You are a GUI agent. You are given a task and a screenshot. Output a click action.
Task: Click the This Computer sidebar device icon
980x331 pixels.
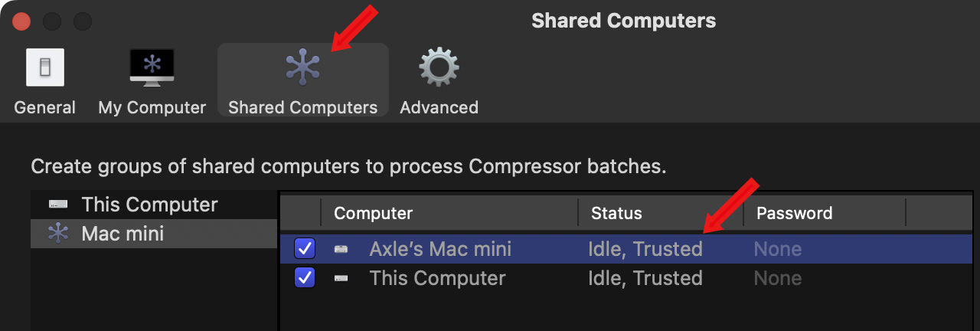pos(58,205)
